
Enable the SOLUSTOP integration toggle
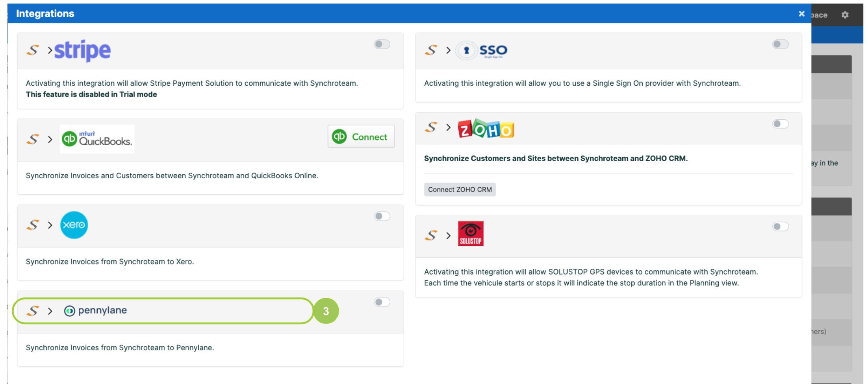click(x=780, y=226)
